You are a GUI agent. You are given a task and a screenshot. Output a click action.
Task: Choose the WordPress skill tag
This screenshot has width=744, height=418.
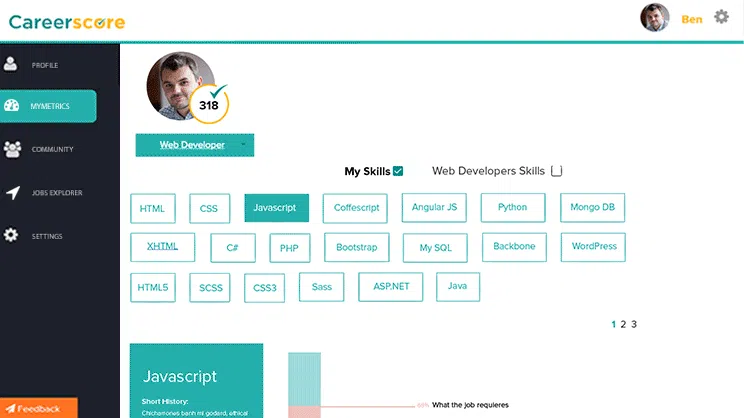pos(593,247)
